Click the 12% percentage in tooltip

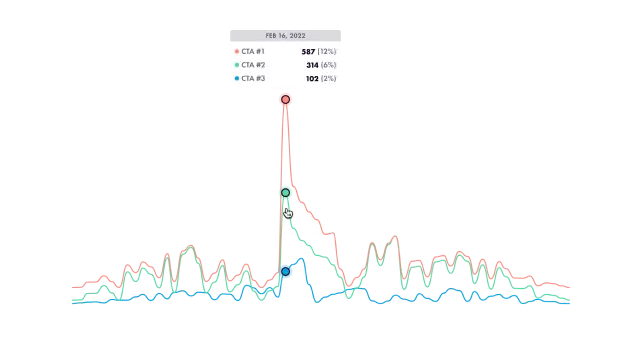tap(327, 51)
